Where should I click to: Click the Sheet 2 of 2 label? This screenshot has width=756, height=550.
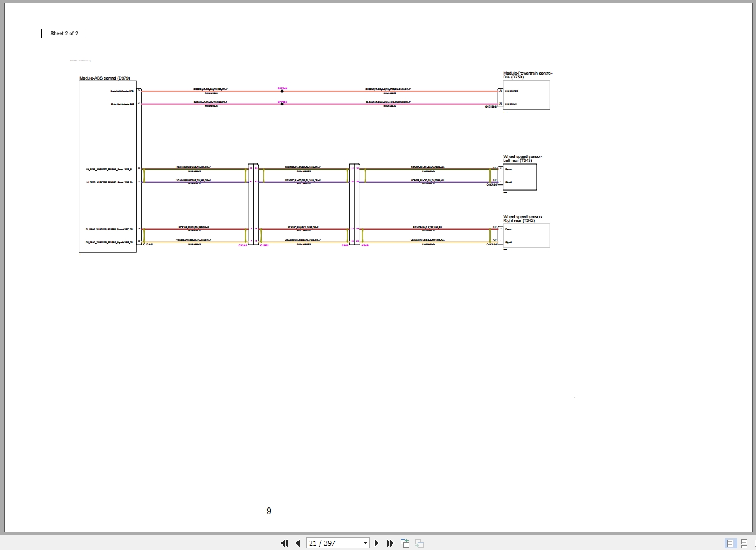(x=64, y=34)
